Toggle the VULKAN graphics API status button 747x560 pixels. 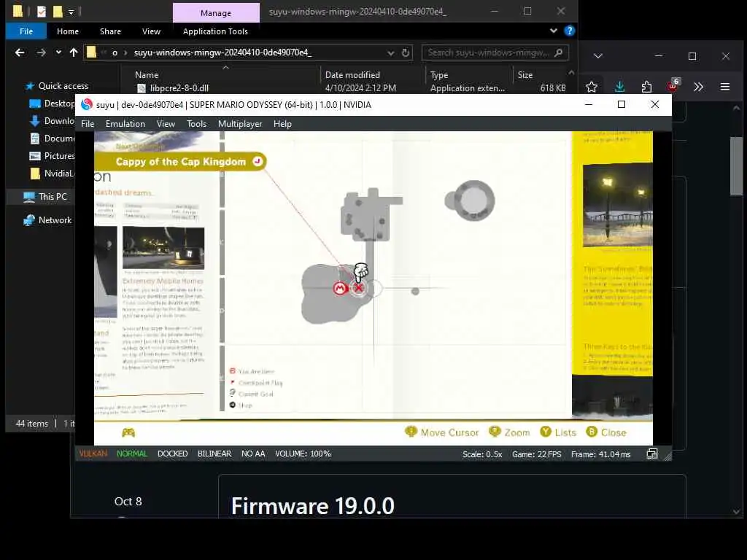(x=93, y=454)
